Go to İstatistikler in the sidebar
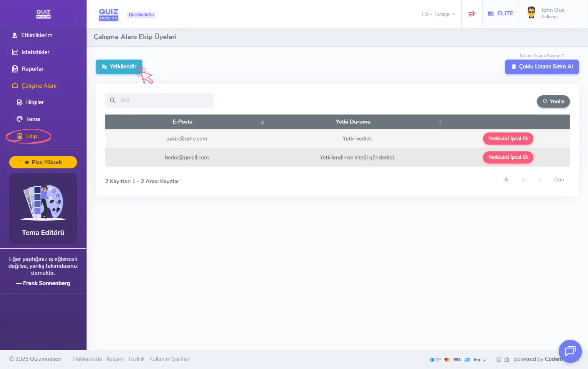This screenshot has width=588, height=369. (x=35, y=52)
